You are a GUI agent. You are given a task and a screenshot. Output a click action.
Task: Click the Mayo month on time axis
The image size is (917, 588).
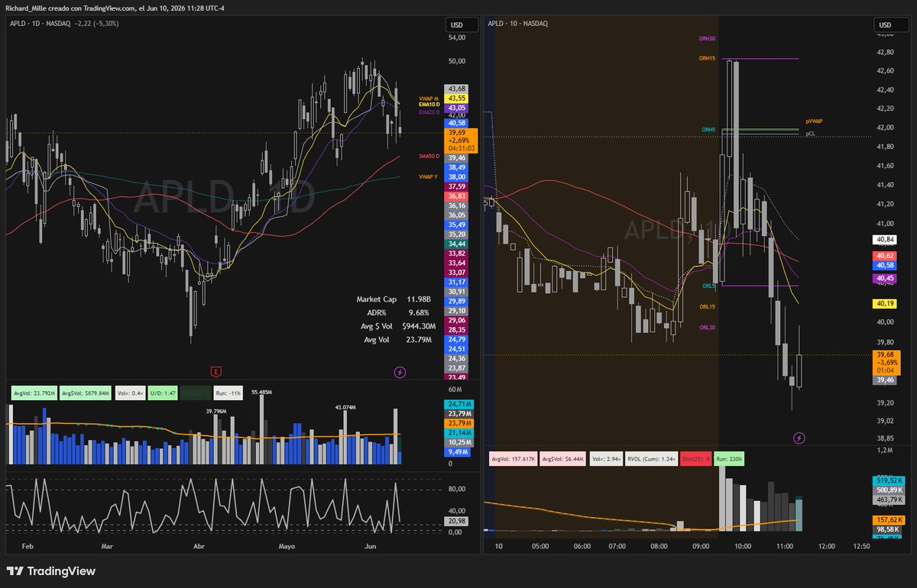[287, 547]
